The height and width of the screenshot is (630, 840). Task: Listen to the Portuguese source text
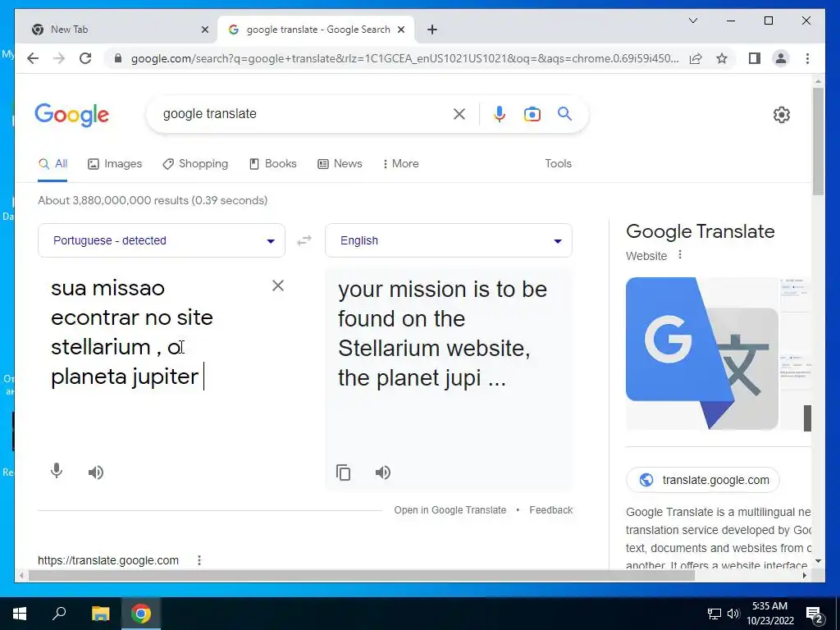(x=96, y=472)
